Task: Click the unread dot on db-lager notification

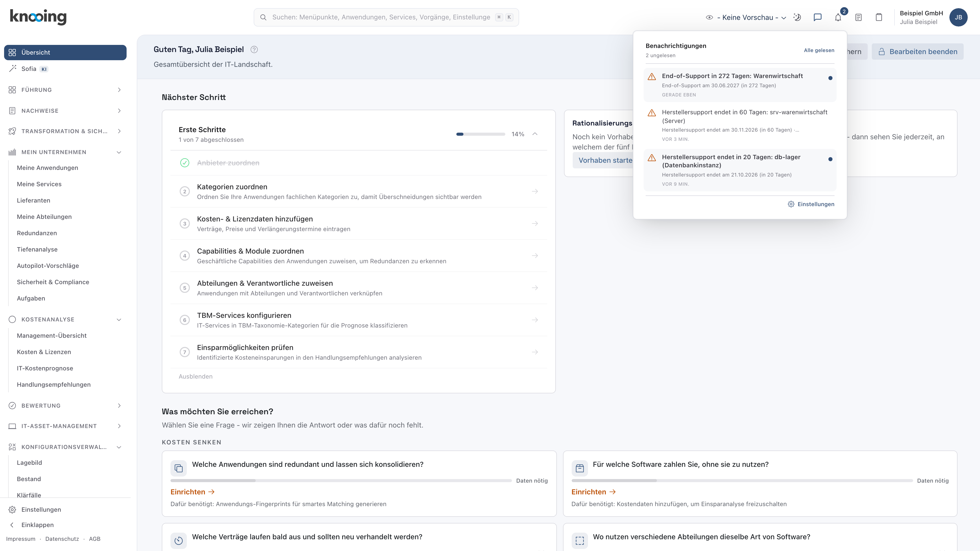Action: 830,159
